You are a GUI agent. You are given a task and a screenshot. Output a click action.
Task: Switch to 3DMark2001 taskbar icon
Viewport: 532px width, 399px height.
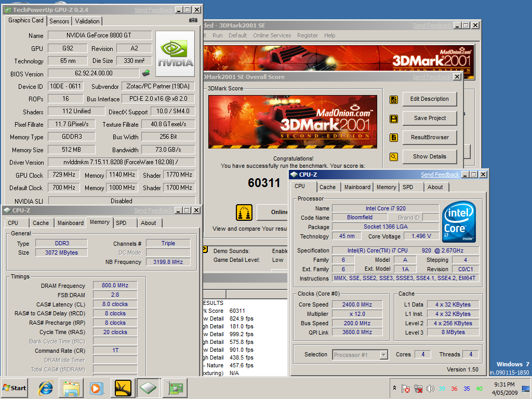[123, 388]
